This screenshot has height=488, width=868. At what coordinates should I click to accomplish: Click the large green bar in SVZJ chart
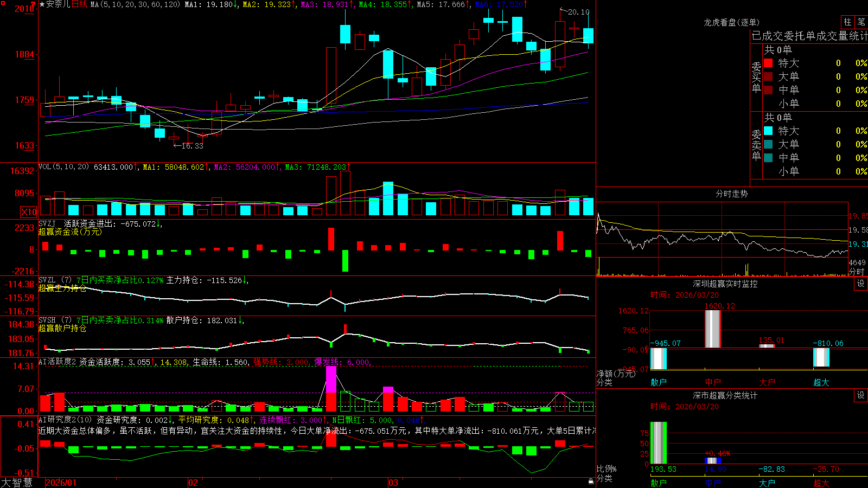[345, 261]
